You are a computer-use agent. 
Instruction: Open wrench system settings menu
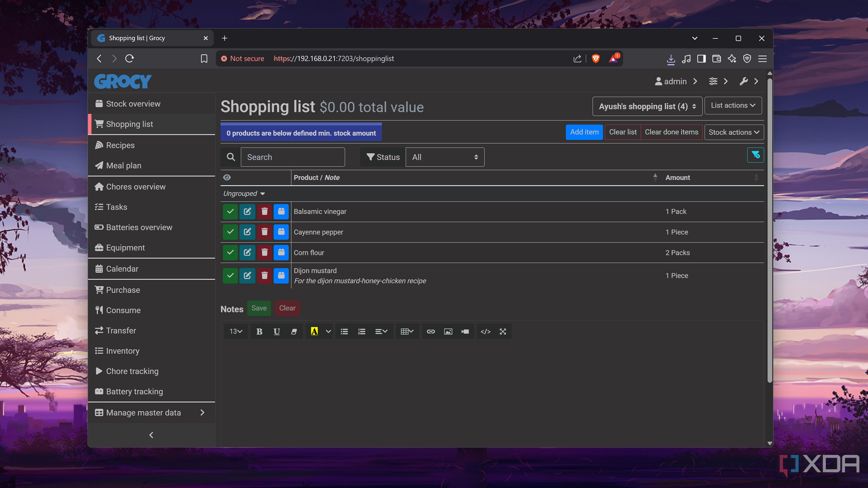pos(749,82)
